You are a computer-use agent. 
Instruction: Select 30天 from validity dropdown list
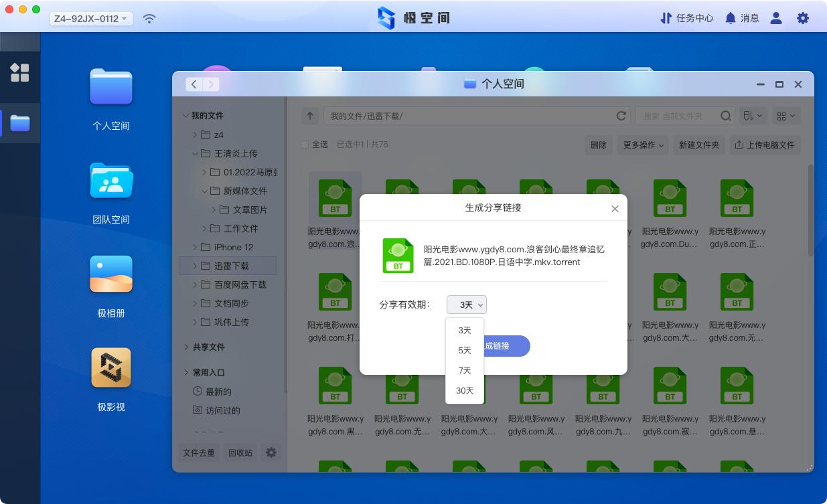pos(464,390)
